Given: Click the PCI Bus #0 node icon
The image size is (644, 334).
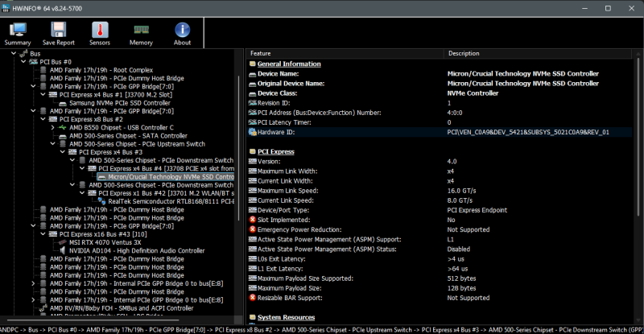Looking at the screenshot, I should [33, 62].
